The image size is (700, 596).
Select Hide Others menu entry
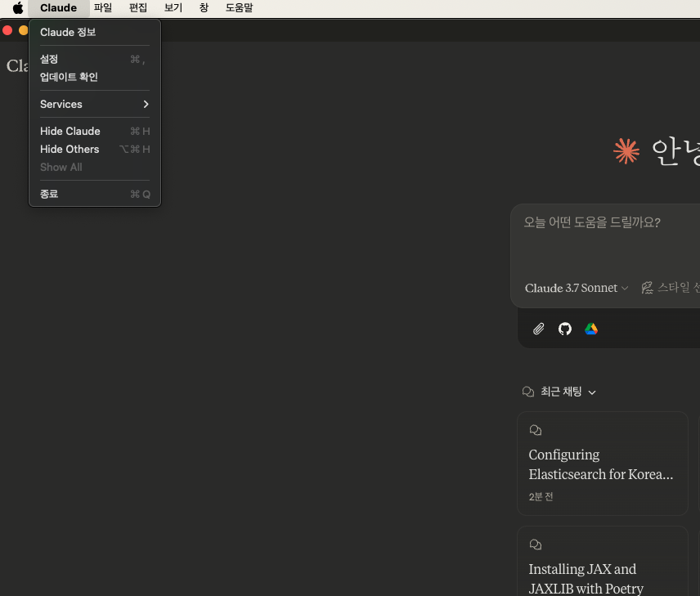[95, 149]
